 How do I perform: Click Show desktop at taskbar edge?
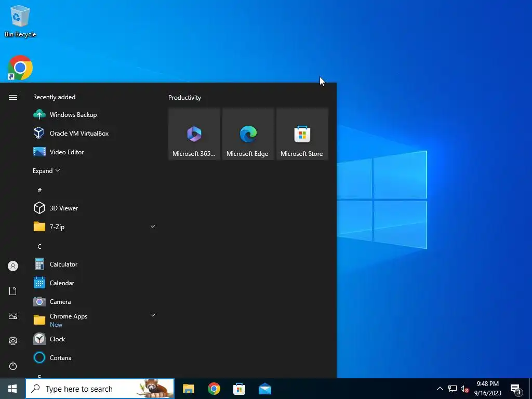click(530, 389)
